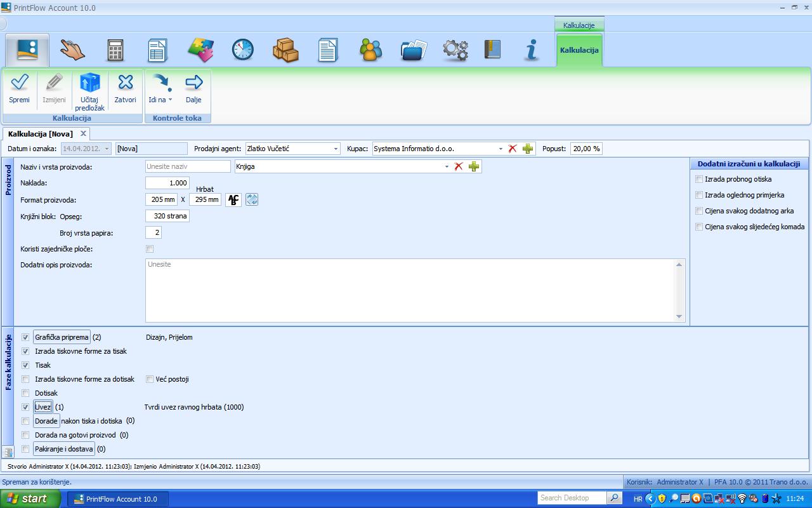This screenshot has width=812, height=508.
Task: Click the Učitaj predložak icon
Action: (x=89, y=83)
